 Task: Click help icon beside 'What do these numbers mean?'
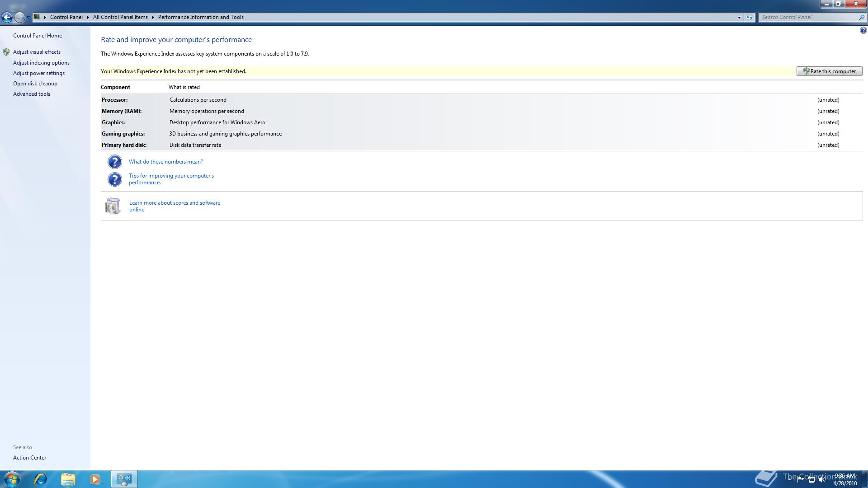coord(115,162)
